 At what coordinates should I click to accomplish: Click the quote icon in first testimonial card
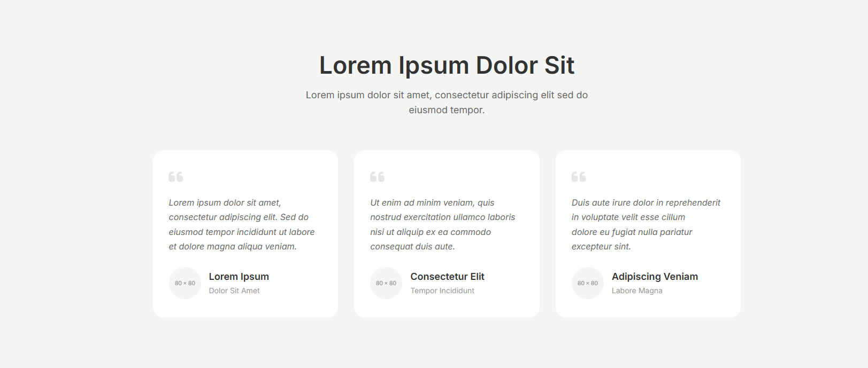tap(176, 177)
